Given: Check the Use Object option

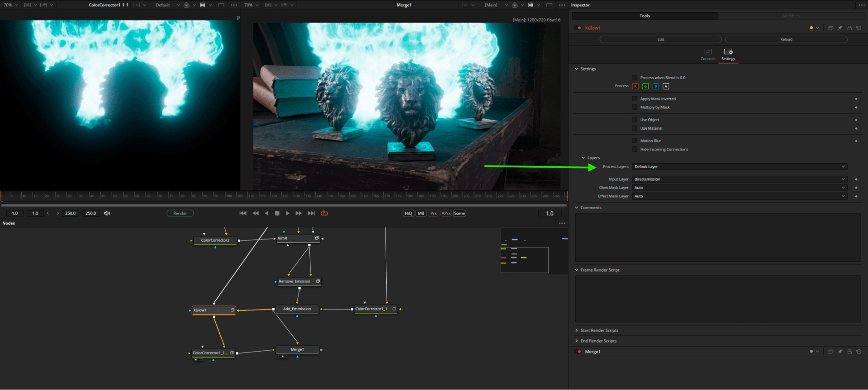Looking at the screenshot, I should (x=635, y=120).
